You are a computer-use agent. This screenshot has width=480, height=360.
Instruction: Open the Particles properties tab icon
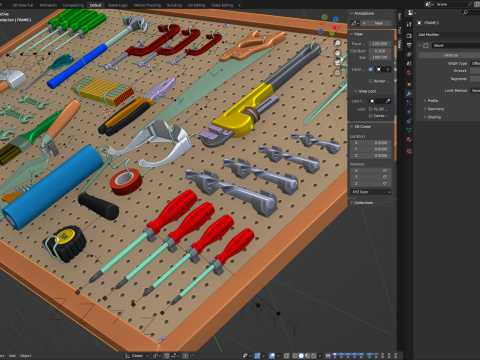tap(409, 103)
